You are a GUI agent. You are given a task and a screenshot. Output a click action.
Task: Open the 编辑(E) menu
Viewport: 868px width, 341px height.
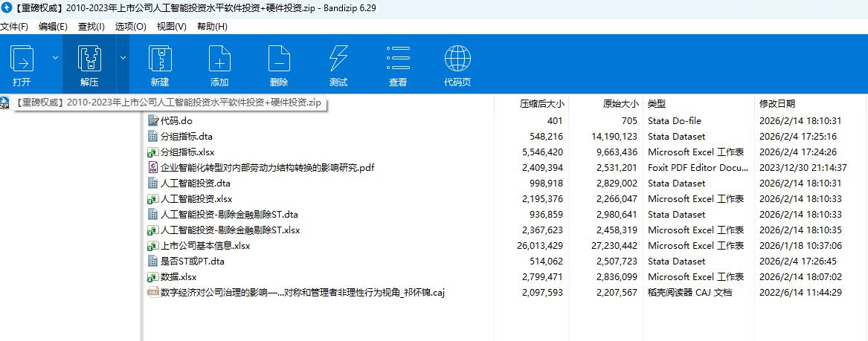(53, 27)
